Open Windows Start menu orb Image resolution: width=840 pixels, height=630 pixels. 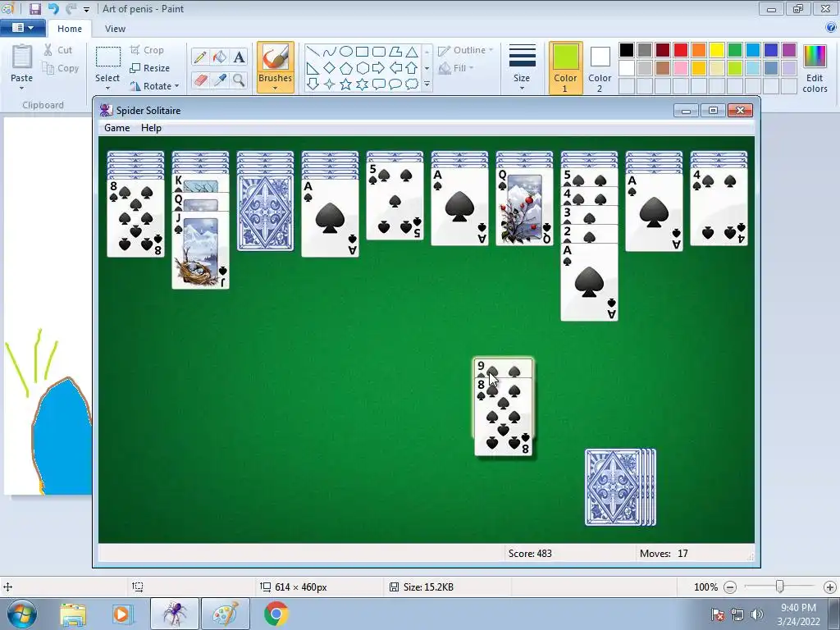point(21,614)
